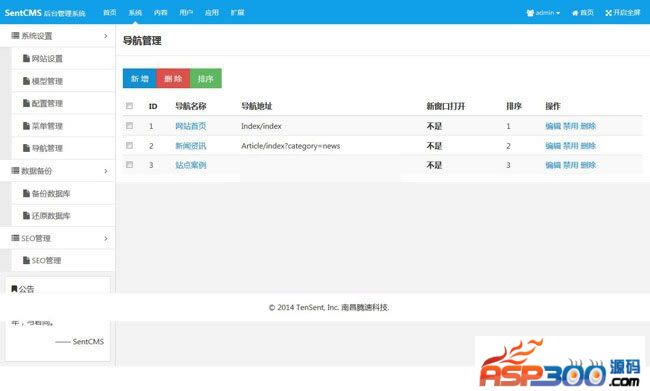Click the blue 新增 button
The image size is (650, 391).
pos(140,78)
